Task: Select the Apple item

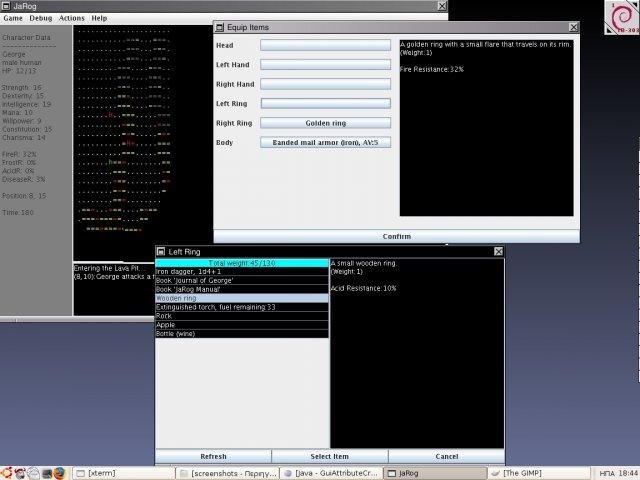Action: tap(242, 325)
